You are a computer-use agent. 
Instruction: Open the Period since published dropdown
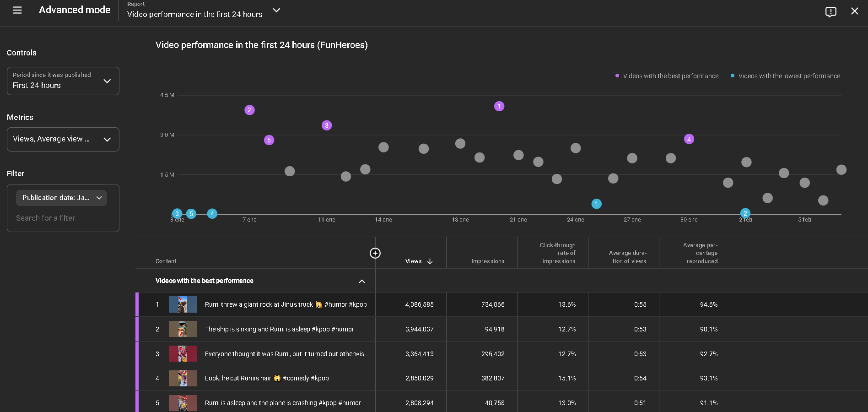[x=63, y=81]
